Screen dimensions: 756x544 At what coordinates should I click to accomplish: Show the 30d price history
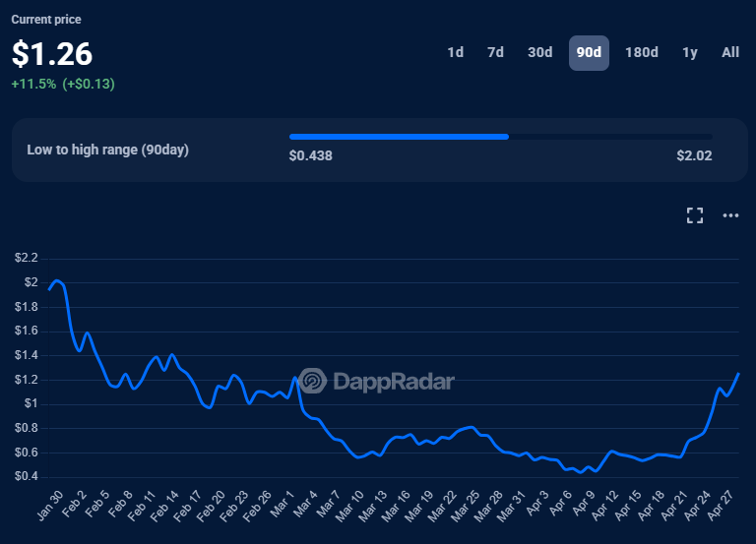click(539, 52)
